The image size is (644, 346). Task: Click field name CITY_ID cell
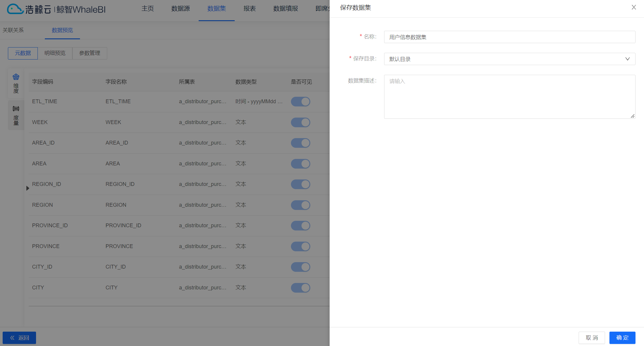[x=115, y=267]
